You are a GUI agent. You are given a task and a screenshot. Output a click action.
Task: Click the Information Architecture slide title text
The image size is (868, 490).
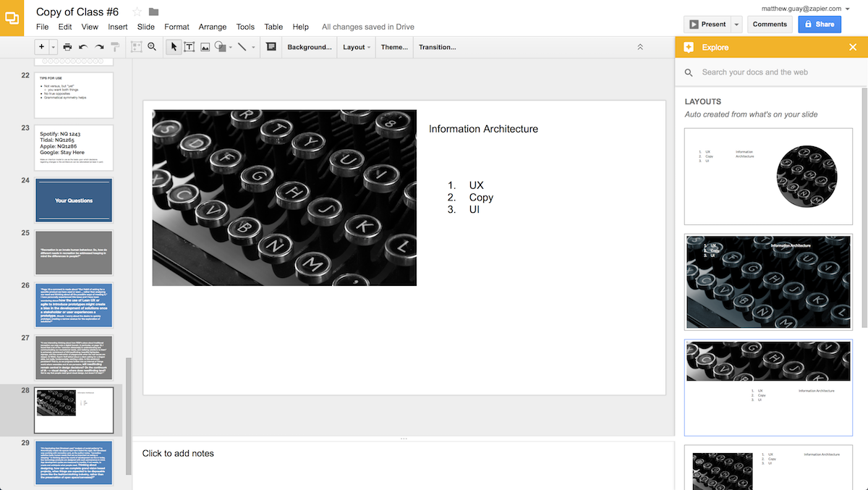pyautogui.click(x=483, y=129)
